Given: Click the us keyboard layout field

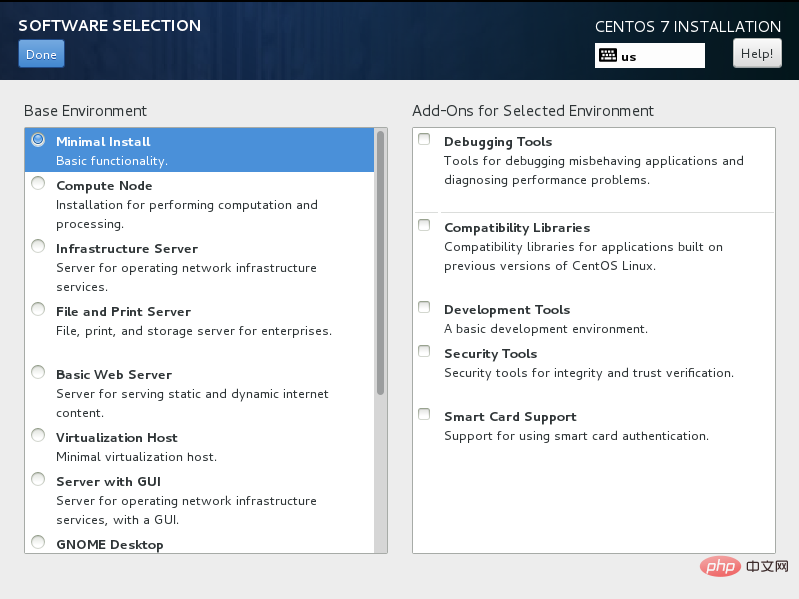Looking at the screenshot, I should [650, 56].
